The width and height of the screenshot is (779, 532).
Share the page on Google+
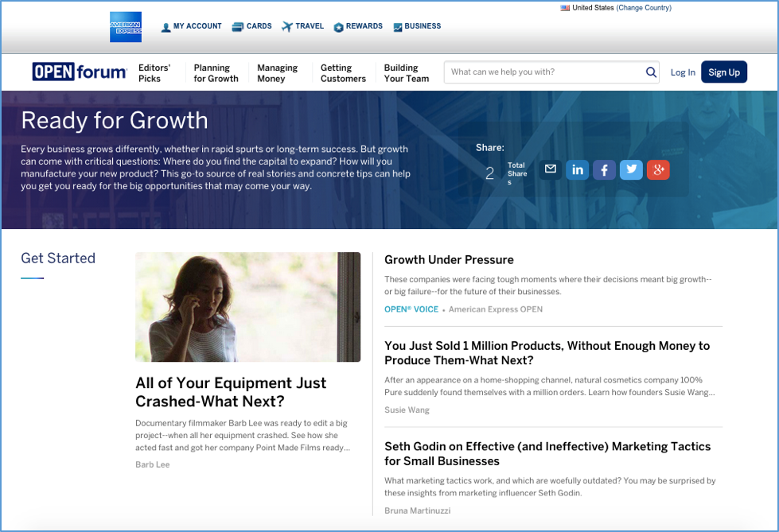(658, 169)
